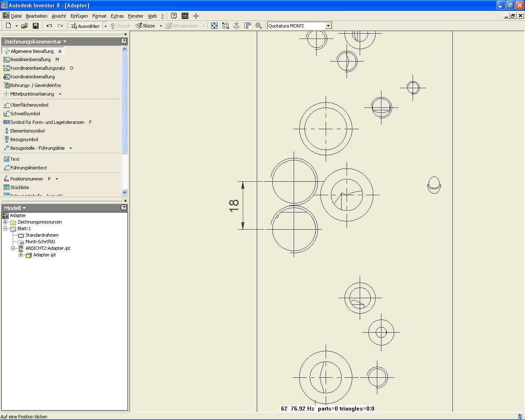Screen dimensions: 525x420
Task: Open the Einfügen menu
Action: [79, 16]
